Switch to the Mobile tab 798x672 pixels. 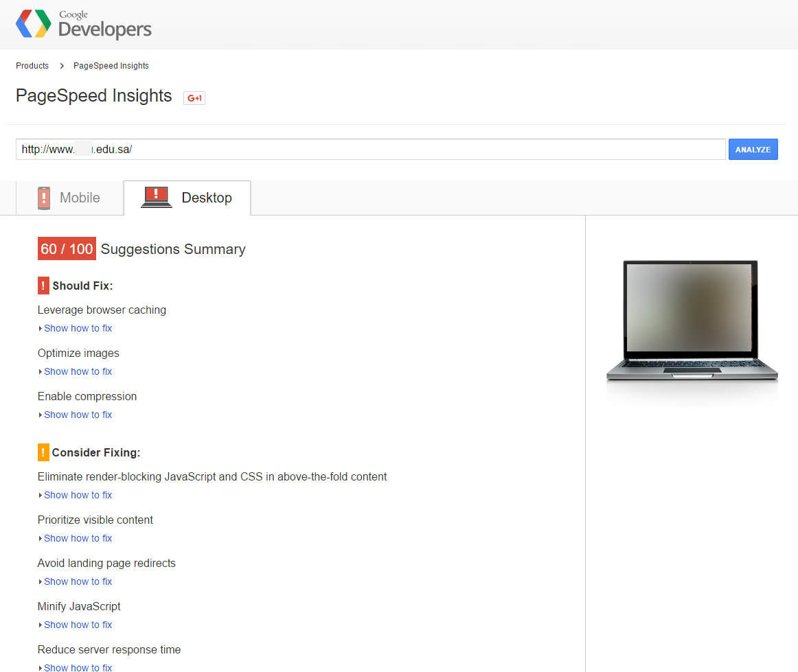[x=80, y=198]
